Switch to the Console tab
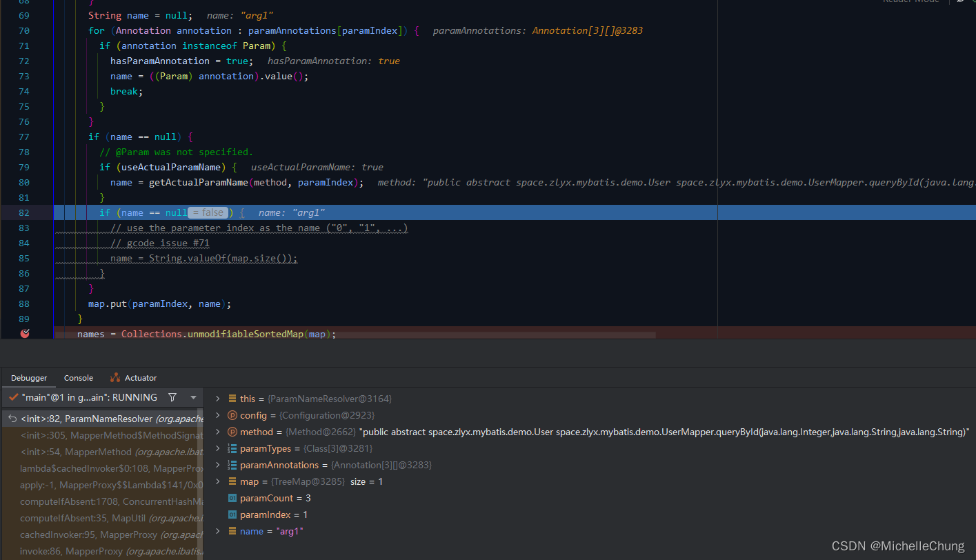The height and width of the screenshot is (560, 976). point(79,378)
